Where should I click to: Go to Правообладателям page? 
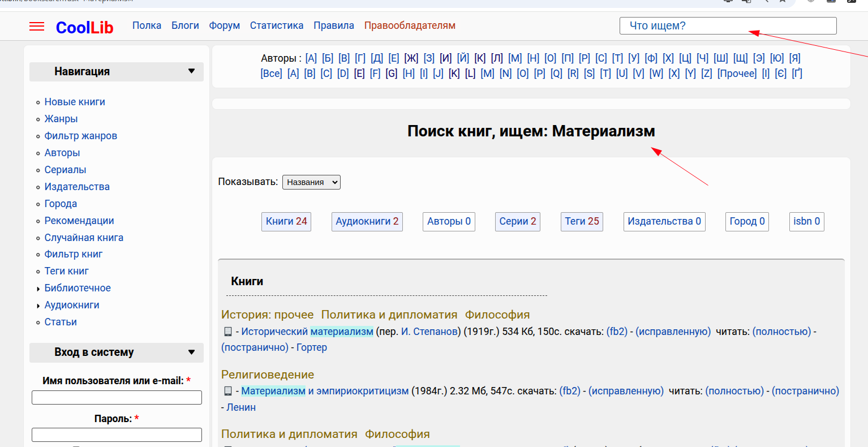(410, 25)
